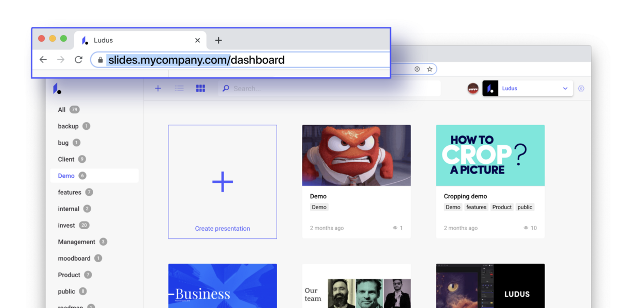Click the public tag on the Cropping demo card
The image size is (644, 308).
(524, 207)
